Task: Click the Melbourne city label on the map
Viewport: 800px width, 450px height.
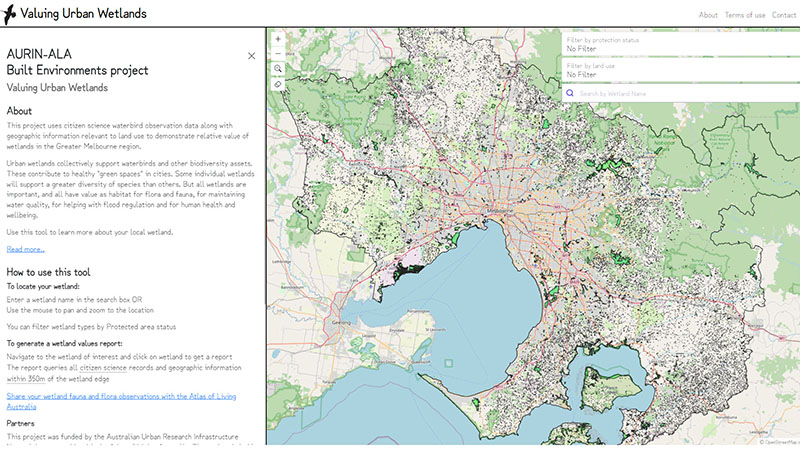Action: [x=500, y=210]
